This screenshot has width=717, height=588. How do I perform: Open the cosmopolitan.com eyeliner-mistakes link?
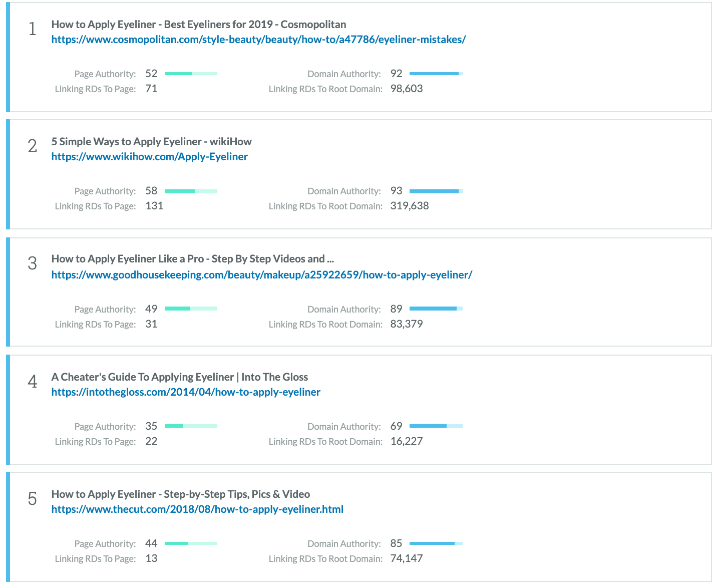tap(258, 40)
